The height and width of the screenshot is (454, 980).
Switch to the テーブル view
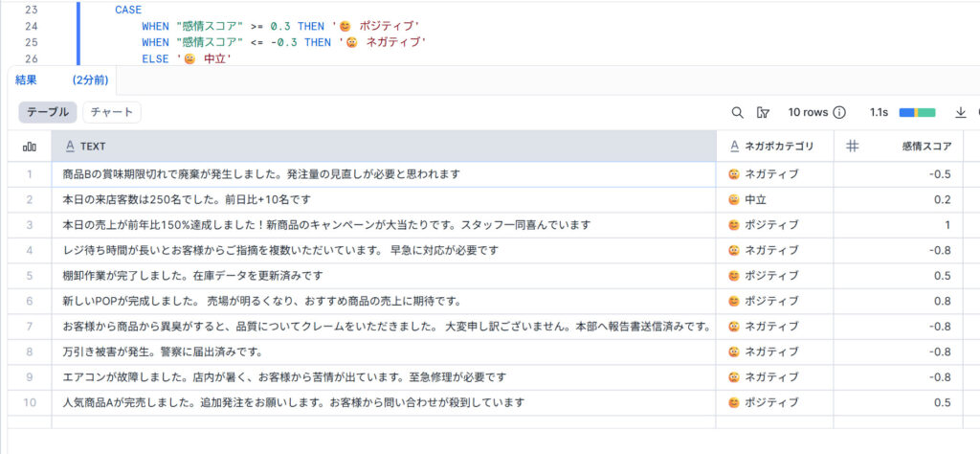(47, 112)
